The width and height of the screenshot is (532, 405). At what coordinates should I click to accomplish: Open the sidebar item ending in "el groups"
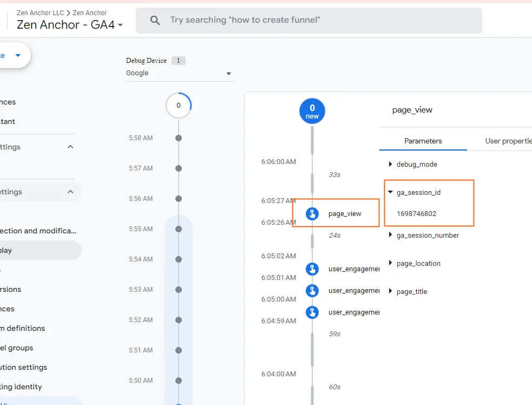17,348
